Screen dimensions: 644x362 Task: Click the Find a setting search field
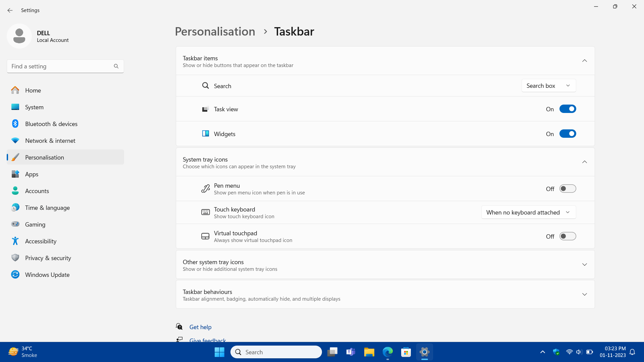(65, 66)
